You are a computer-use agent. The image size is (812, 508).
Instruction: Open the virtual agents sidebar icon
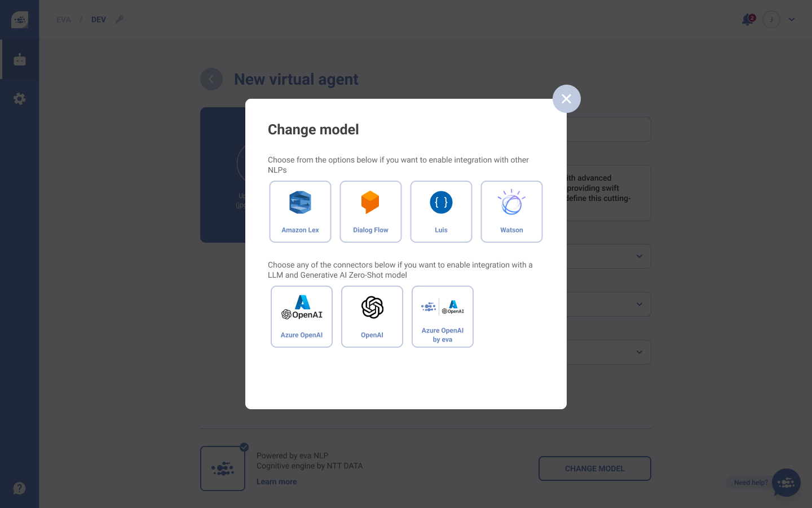coord(20,59)
